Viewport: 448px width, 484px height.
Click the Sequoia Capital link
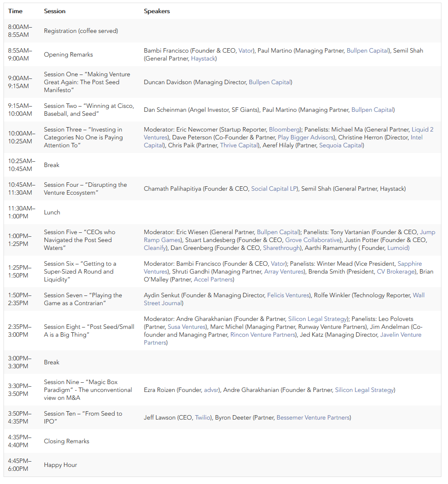click(341, 146)
